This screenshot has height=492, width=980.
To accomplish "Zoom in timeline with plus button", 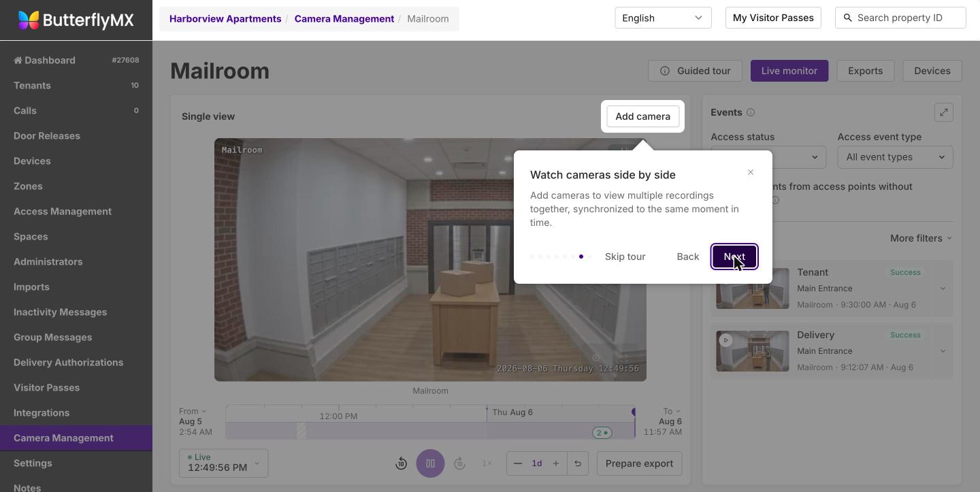I will coord(556,463).
